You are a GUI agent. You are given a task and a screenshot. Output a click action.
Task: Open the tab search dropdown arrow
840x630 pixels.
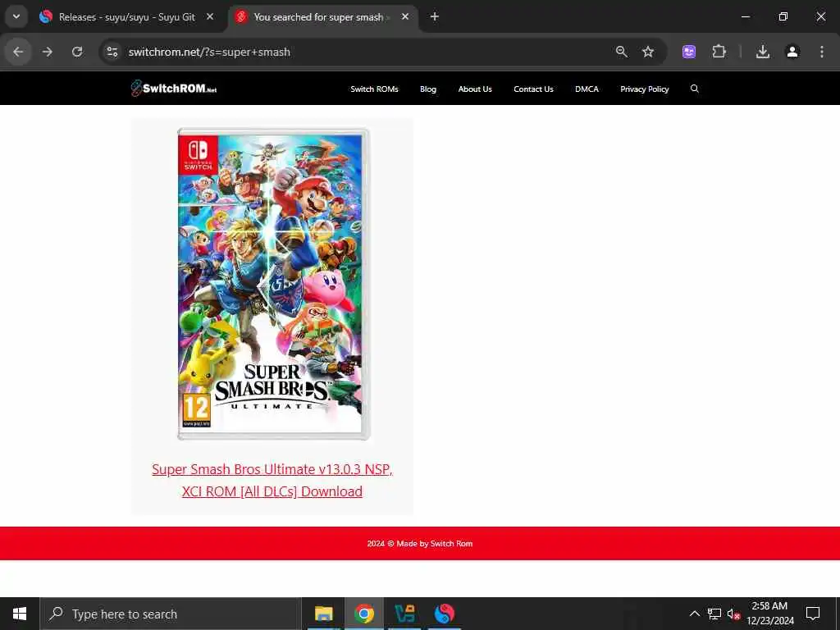tap(16, 16)
